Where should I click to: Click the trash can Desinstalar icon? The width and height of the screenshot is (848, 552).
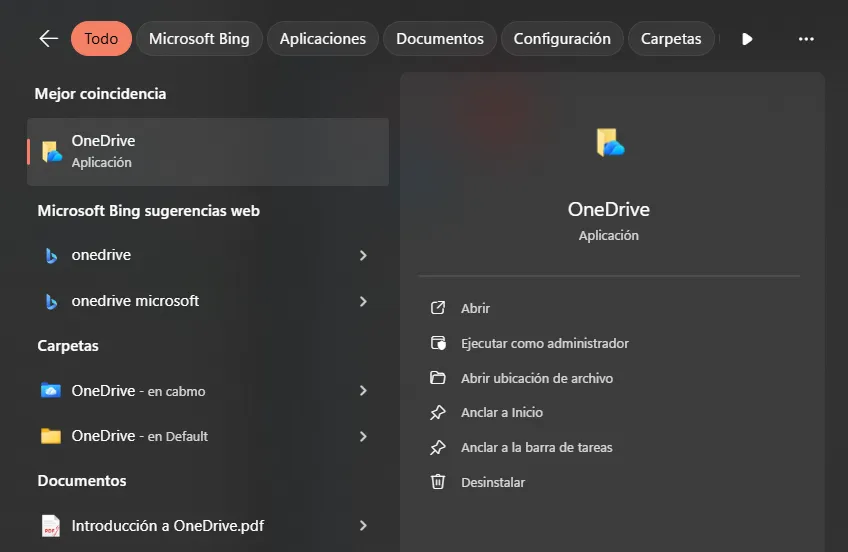point(438,481)
